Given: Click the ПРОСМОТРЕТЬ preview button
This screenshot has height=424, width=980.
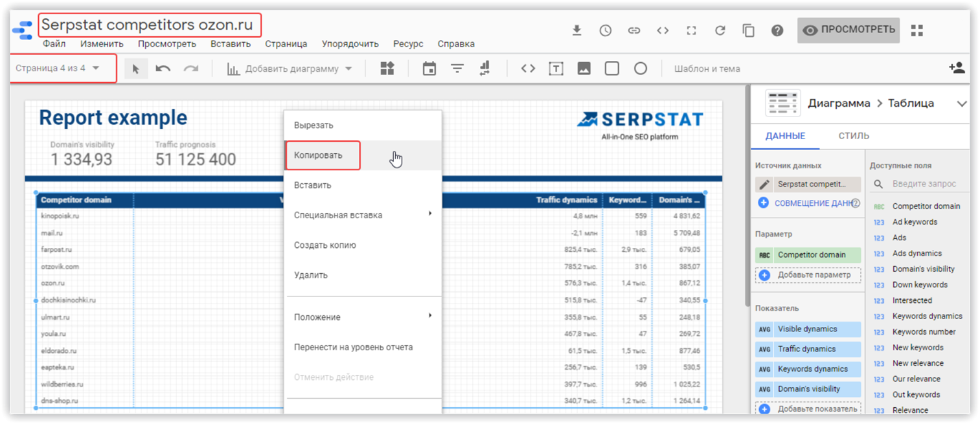Looking at the screenshot, I should pyautogui.click(x=849, y=30).
